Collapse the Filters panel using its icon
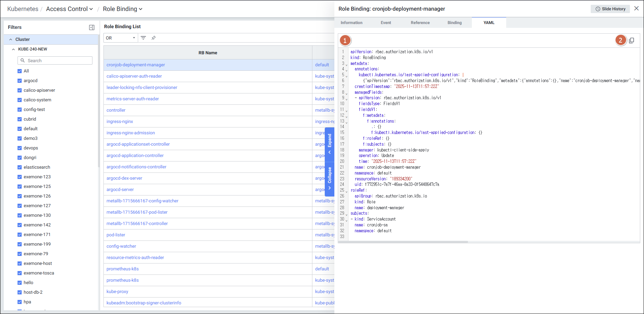This screenshot has height=314, width=644. point(92,27)
